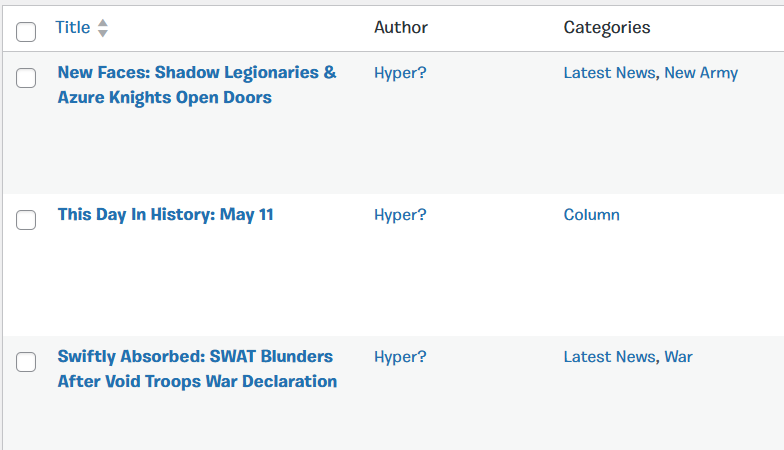Select the New Faces post checkbox
This screenshot has height=450, width=784.
click(27, 78)
